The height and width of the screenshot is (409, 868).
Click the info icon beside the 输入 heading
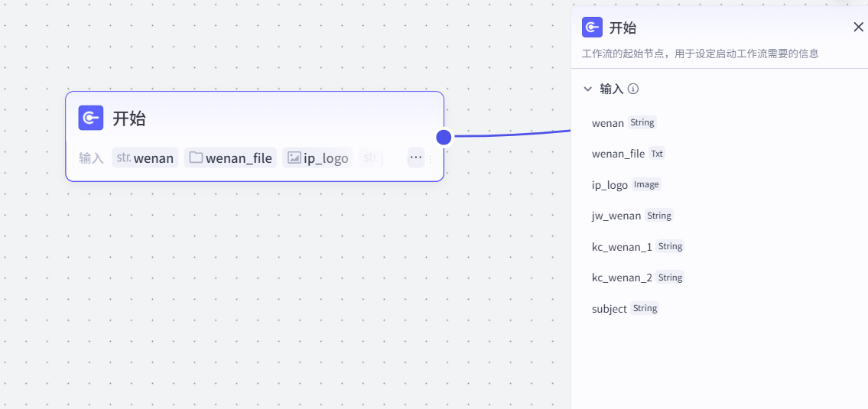click(x=633, y=89)
